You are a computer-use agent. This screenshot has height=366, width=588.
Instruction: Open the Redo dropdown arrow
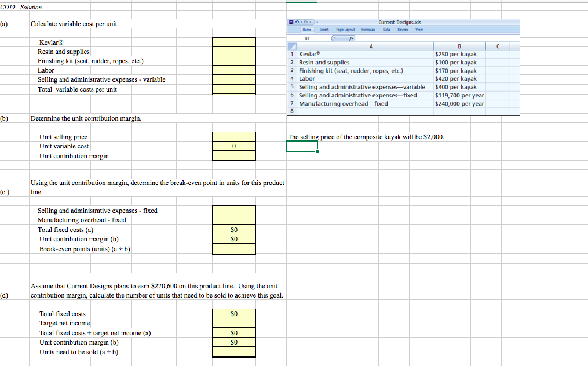(309, 21)
